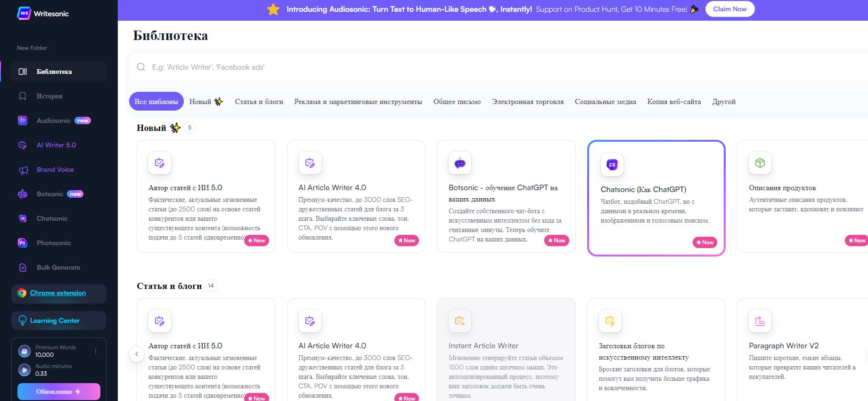Click AI Article Writer 4.0 icon in Новый

click(310, 163)
